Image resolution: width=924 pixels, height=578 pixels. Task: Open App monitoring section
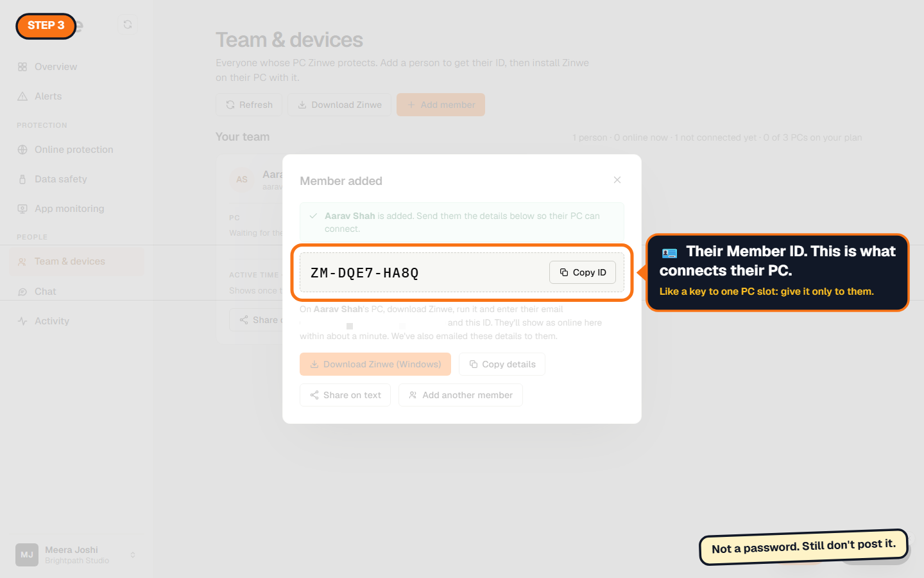76,209
